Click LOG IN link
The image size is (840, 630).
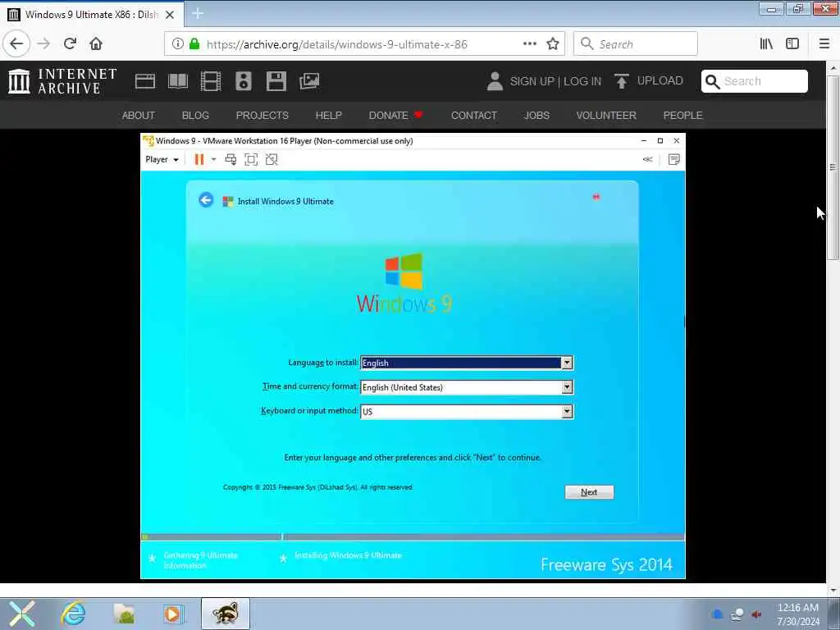coord(582,81)
